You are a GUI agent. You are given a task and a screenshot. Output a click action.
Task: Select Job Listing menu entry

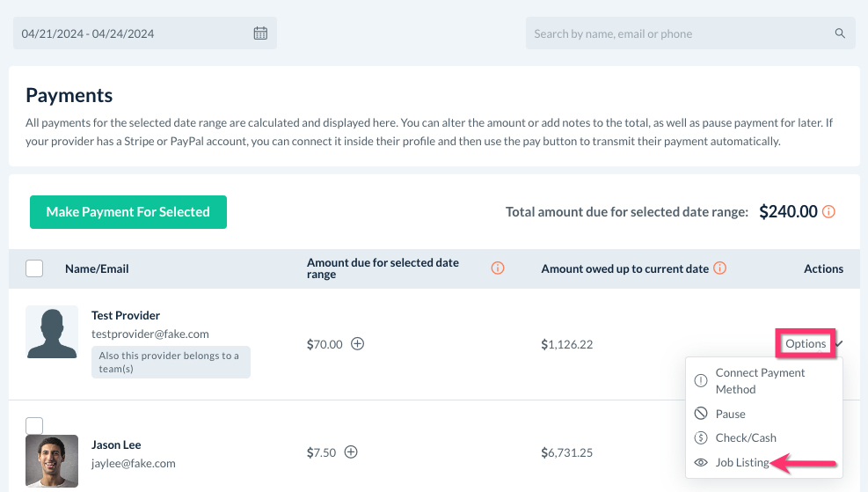point(741,462)
